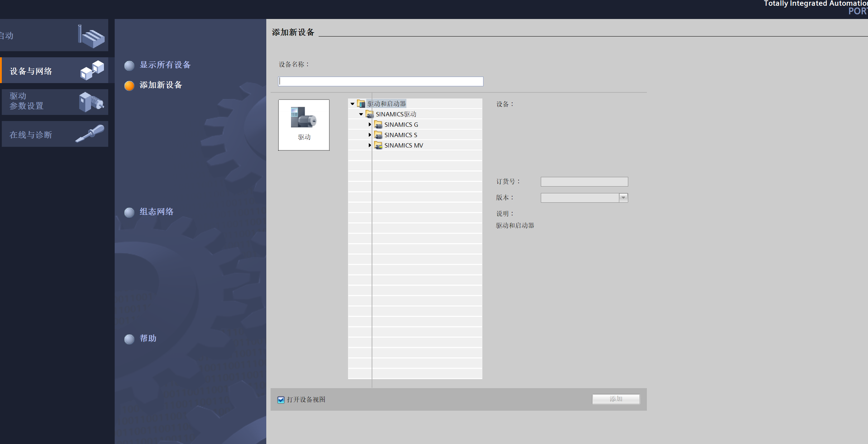Image resolution: width=868 pixels, height=444 pixels.
Task: Switch to 驱动参数设置 portal tab
Action: pos(27,101)
